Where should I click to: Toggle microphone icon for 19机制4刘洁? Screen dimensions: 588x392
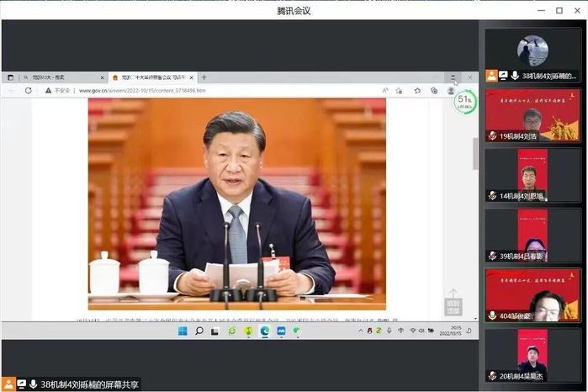click(493, 135)
